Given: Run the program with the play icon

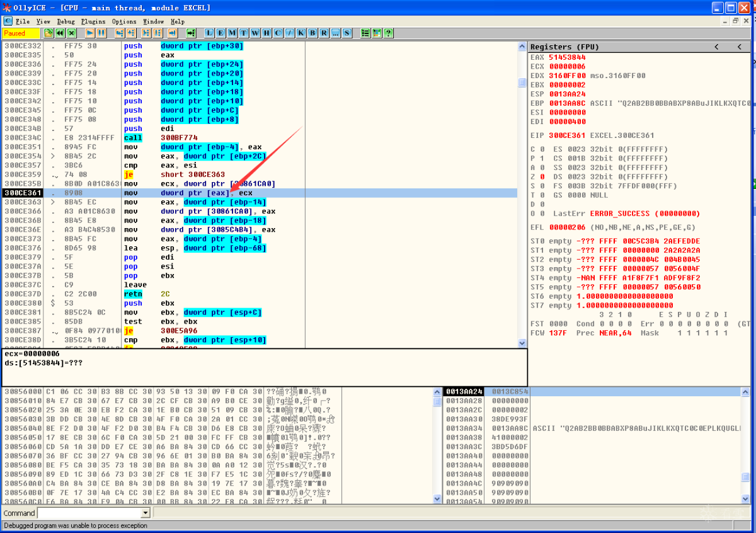Looking at the screenshot, I should click(x=90, y=33).
